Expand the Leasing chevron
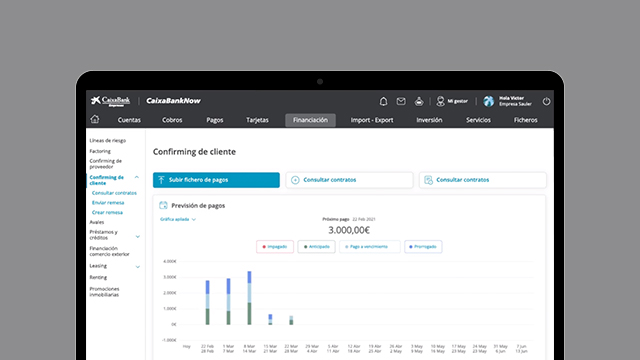The image size is (640, 360). [x=138, y=267]
